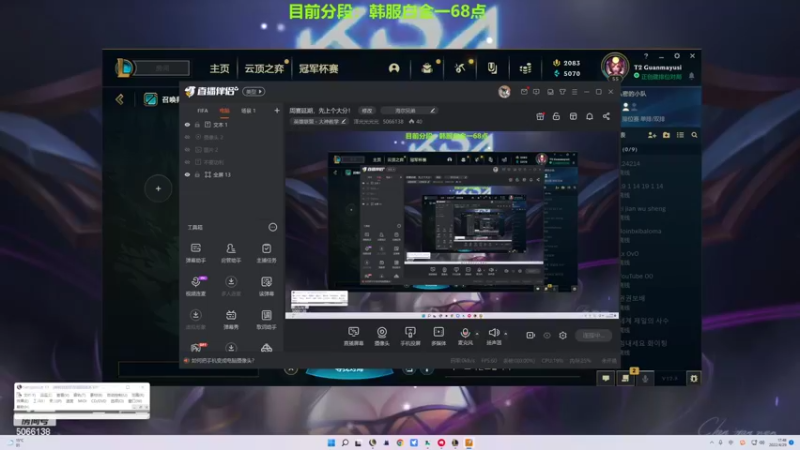Screen dimensions: 800x450
Task: Select the 全屏 13 source row
Action: pos(232,174)
